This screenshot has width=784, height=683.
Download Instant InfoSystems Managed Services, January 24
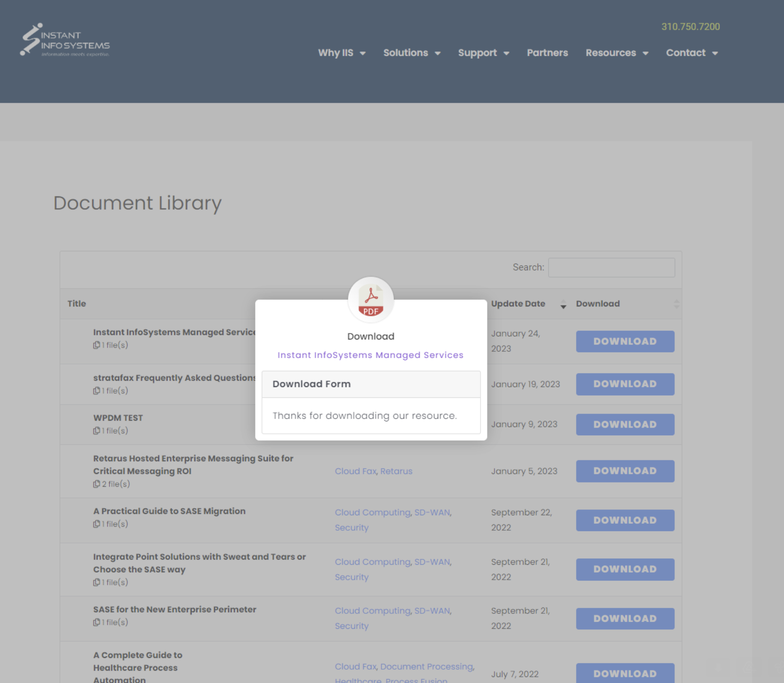[x=625, y=341]
